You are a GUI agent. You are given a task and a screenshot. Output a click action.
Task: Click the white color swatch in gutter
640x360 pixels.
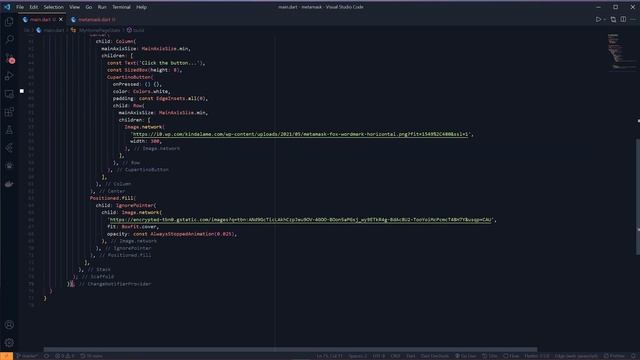point(22,91)
